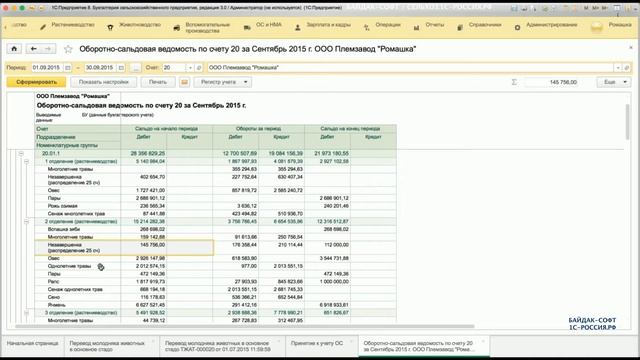This screenshot has width=640, height=360.
Task: Close the Принятие к учету ОС tab
Action: pos(351,341)
